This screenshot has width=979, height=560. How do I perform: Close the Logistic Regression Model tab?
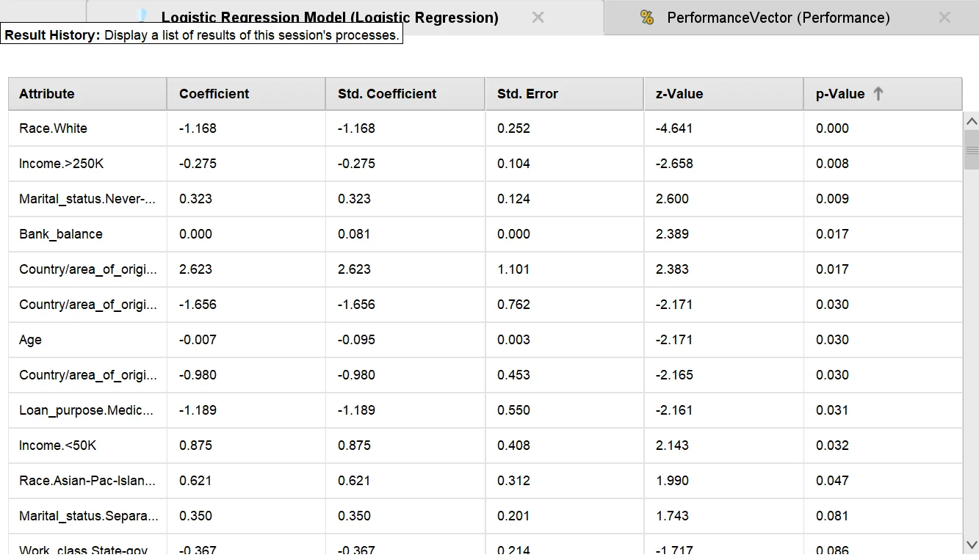point(538,17)
